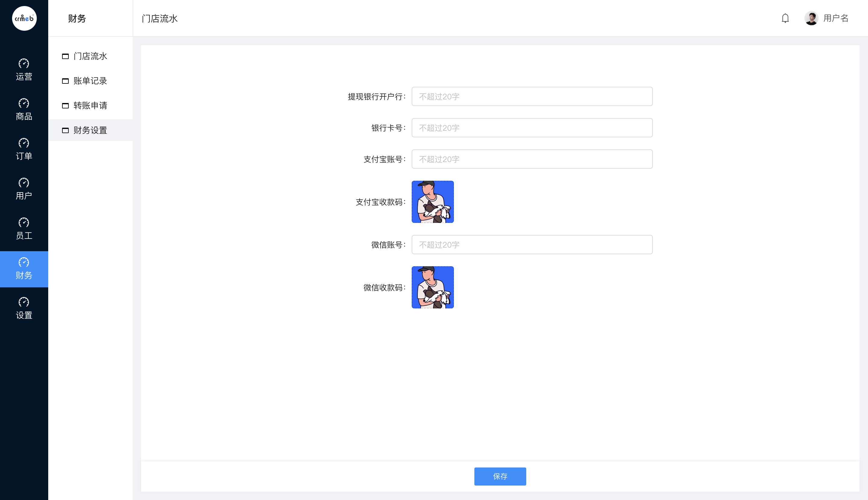Focus the 银行卡号 input field
Screen dimensions: 868x500
point(532,128)
